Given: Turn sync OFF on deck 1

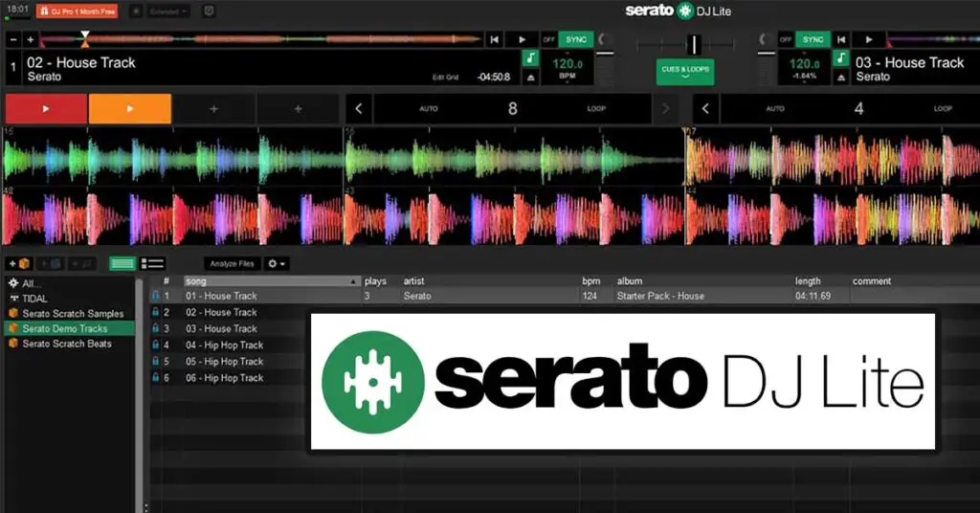Looking at the screenshot, I should (548, 40).
